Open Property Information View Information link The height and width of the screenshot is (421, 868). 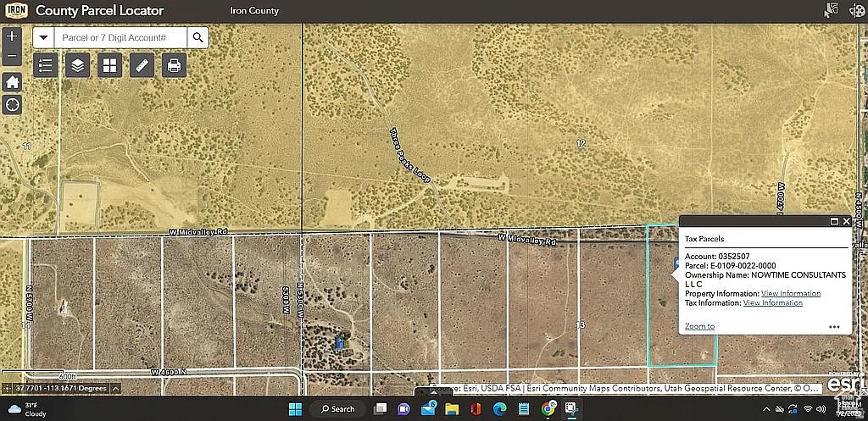(x=790, y=293)
